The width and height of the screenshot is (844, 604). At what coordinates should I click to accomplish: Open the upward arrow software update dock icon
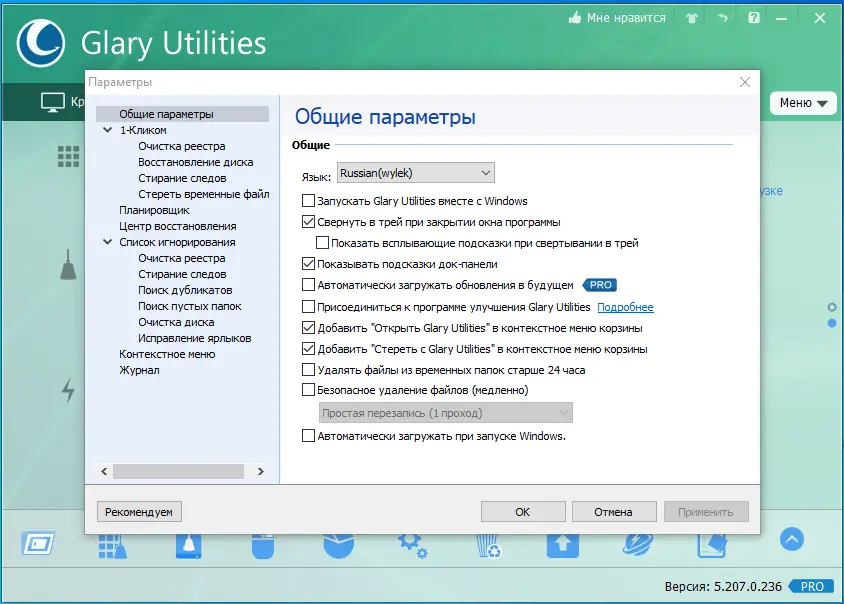click(562, 546)
